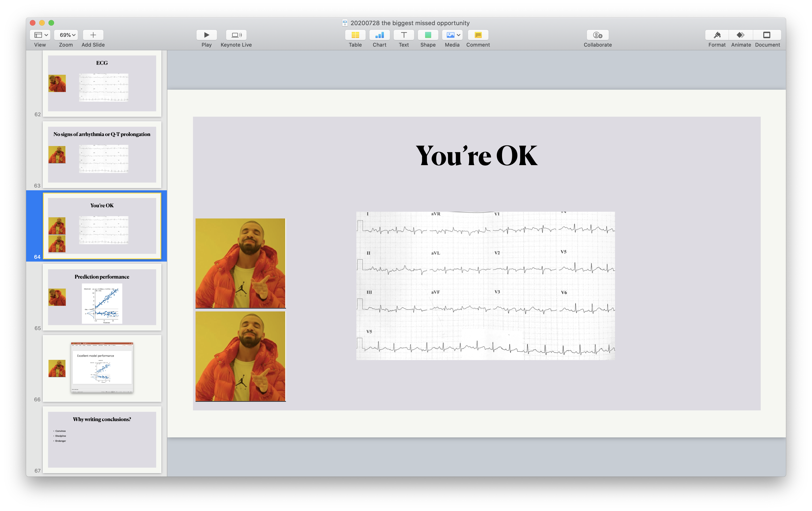Insert a text box with Text tool

click(x=404, y=35)
